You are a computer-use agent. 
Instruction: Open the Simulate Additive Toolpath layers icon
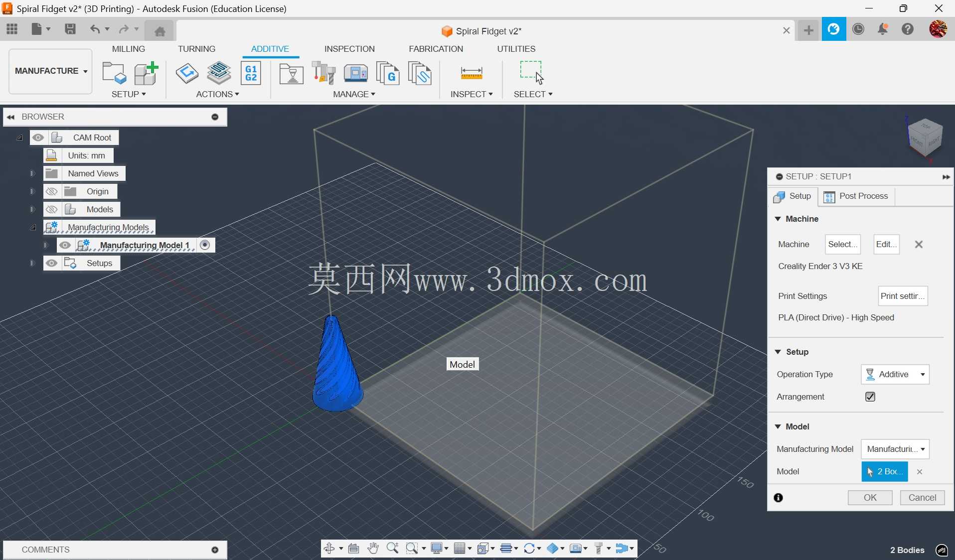(219, 73)
